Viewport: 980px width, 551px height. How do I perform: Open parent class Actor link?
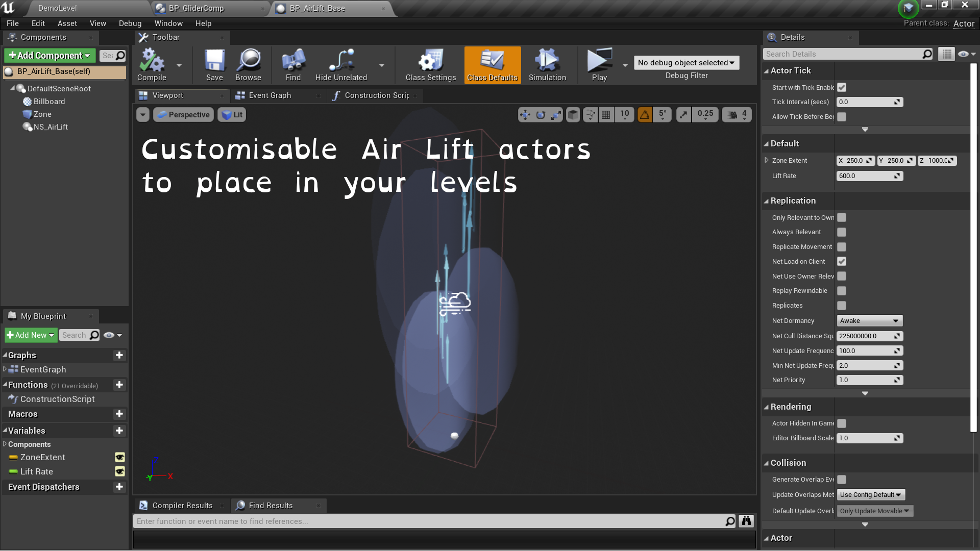[x=964, y=23]
